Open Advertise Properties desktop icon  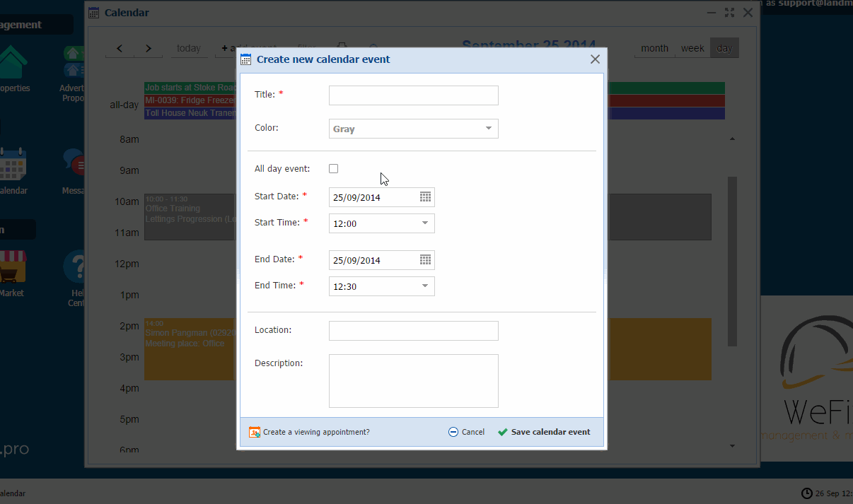pos(74,61)
